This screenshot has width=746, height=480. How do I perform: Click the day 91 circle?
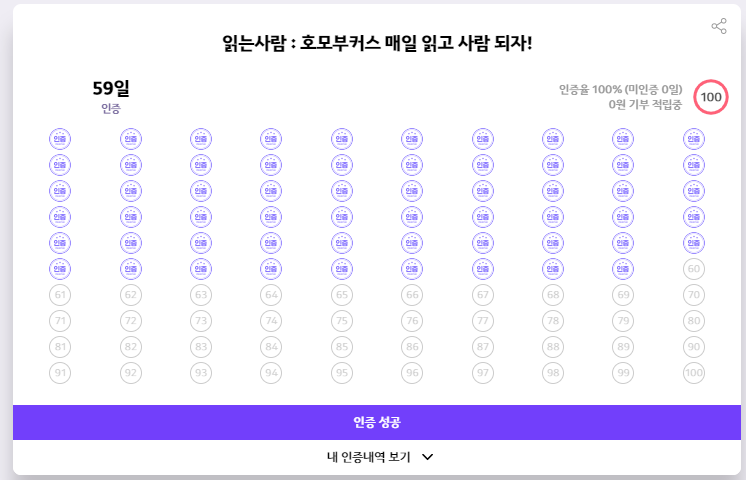tap(60, 372)
